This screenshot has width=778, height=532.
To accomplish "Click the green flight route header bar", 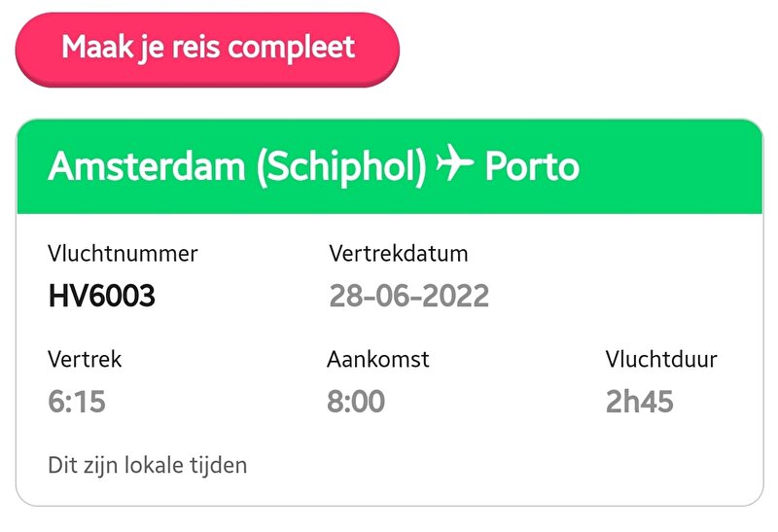I will (390, 166).
